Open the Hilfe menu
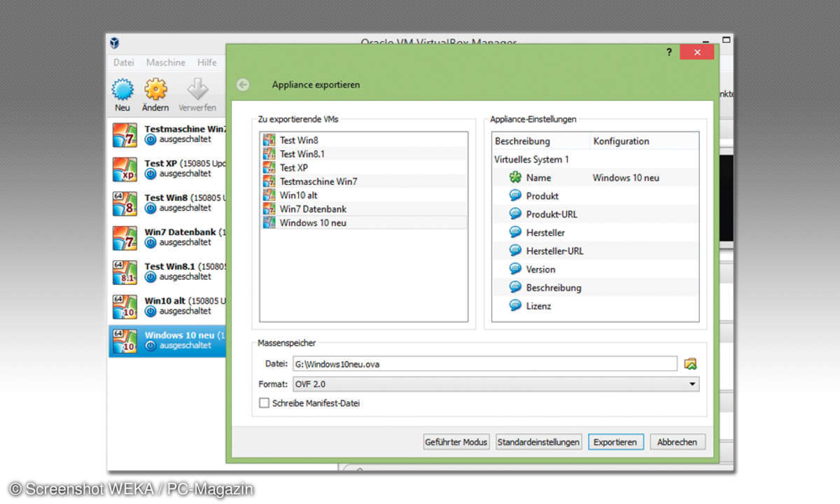The height and width of the screenshot is (504, 840). tap(207, 62)
